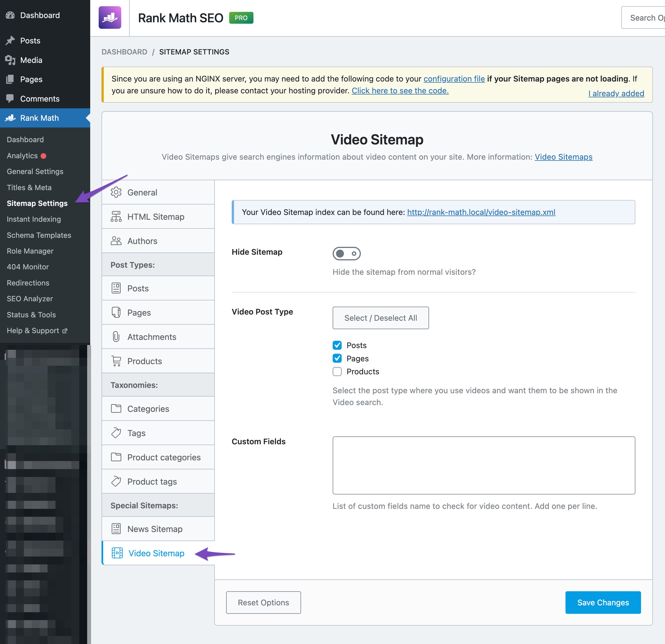Click the Dashboard gauge icon in sidebar
This screenshot has height=644, width=665.
pos(10,15)
